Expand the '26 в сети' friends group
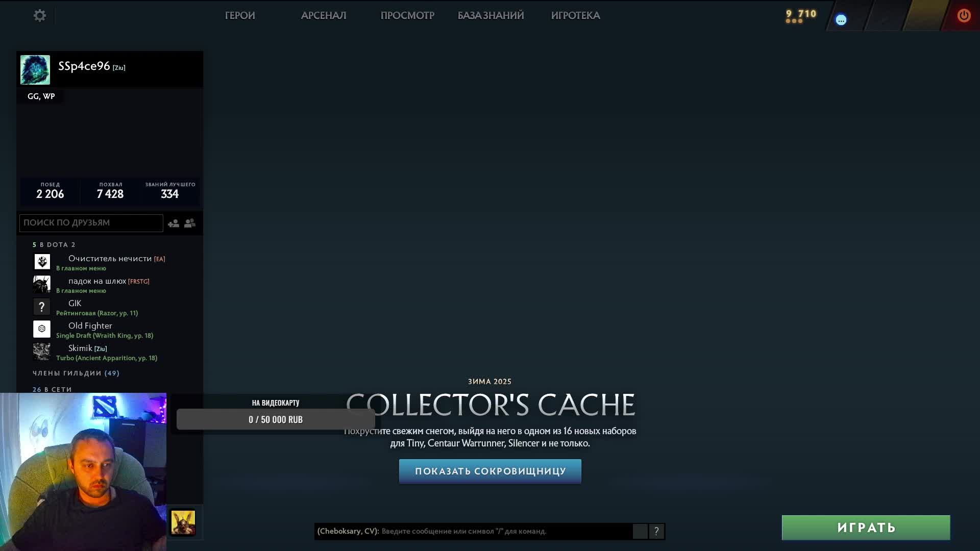This screenshot has width=980, height=551. click(x=52, y=389)
